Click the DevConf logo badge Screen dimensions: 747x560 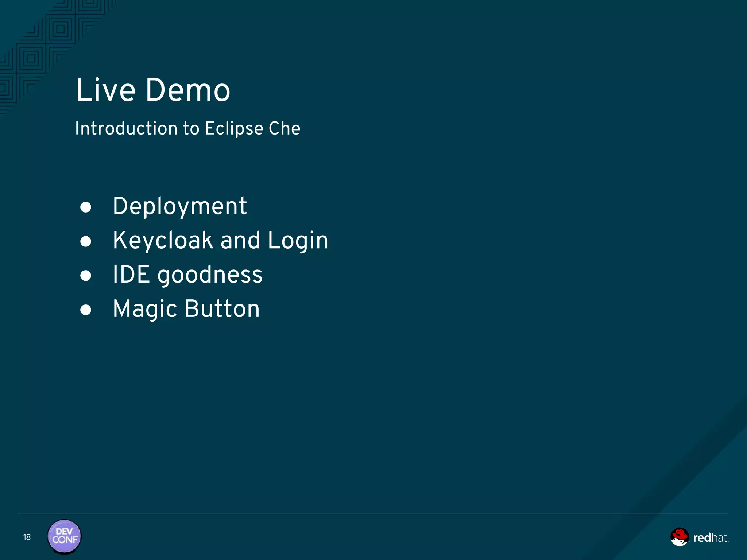click(65, 537)
